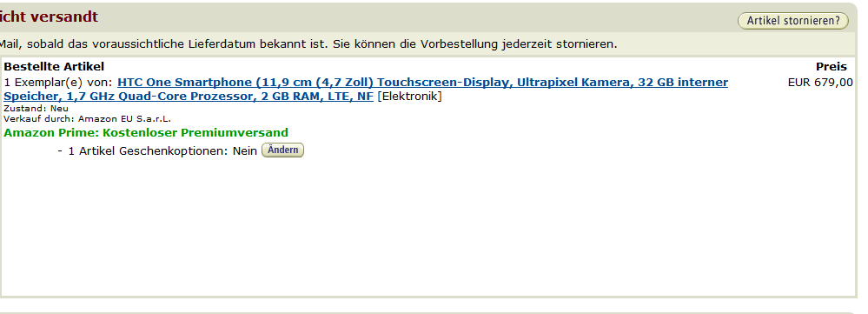868x314 pixels.
Task: Click the "Bestellte Artikel" column heading
Action: pos(54,67)
